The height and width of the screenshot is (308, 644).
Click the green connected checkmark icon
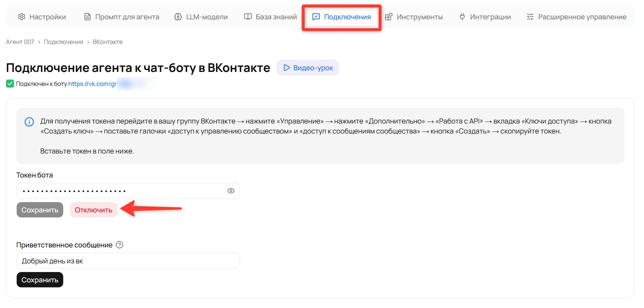pyautogui.click(x=10, y=84)
